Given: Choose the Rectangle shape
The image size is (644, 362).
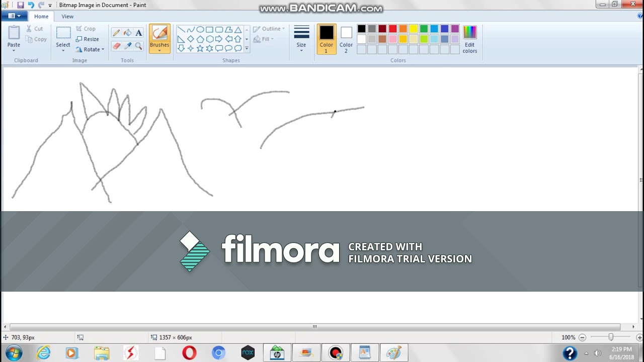Looking at the screenshot, I should [210, 29].
